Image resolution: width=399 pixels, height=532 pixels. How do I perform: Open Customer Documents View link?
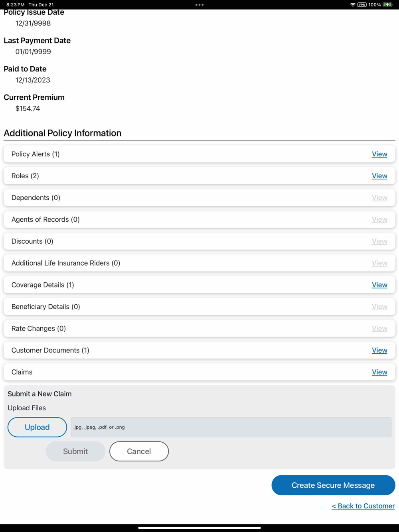coord(379,350)
